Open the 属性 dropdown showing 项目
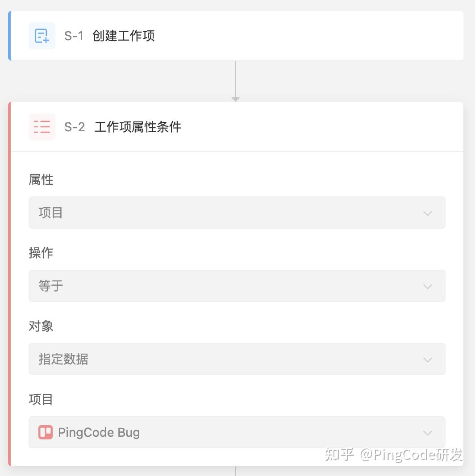 click(x=237, y=213)
